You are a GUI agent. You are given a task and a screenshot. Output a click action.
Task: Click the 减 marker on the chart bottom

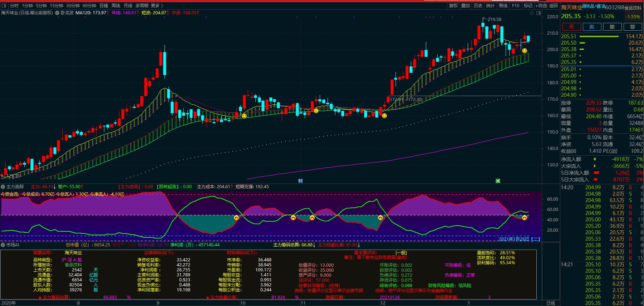point(498,181)
